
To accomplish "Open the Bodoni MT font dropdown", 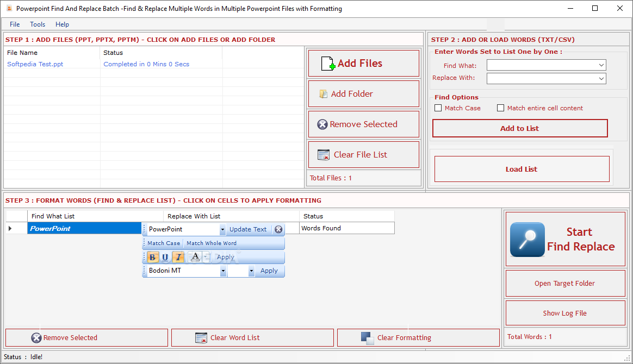I will (x=223, y=271).
